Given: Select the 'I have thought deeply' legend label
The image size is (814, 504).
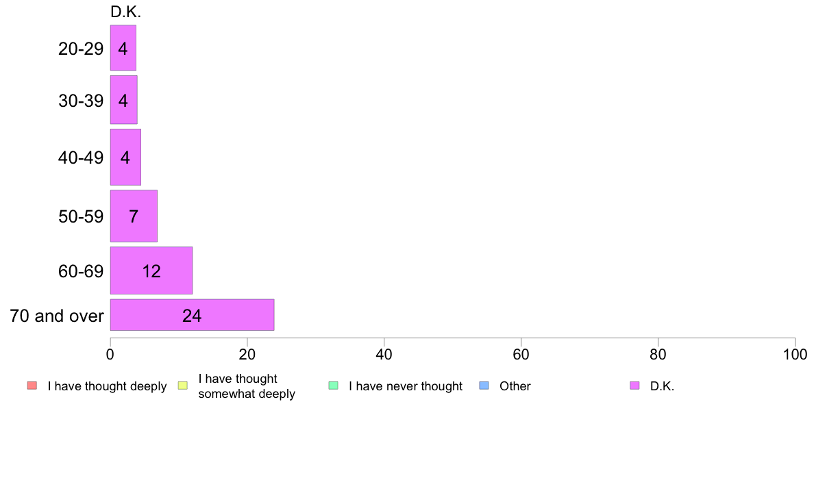Looking at the screenshot, I should [107, 386].
